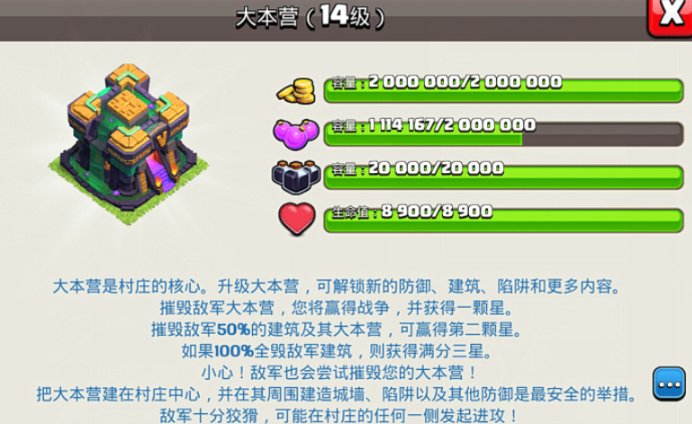
Task: Click the hitpoints 8 900 health bar
Action: [504, 220]
